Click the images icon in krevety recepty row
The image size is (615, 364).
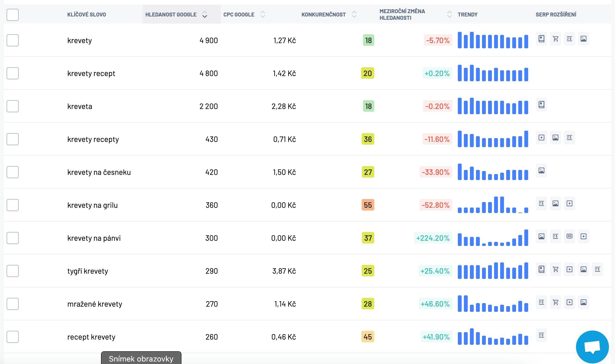pyautogui.click(x=555, y=138)
